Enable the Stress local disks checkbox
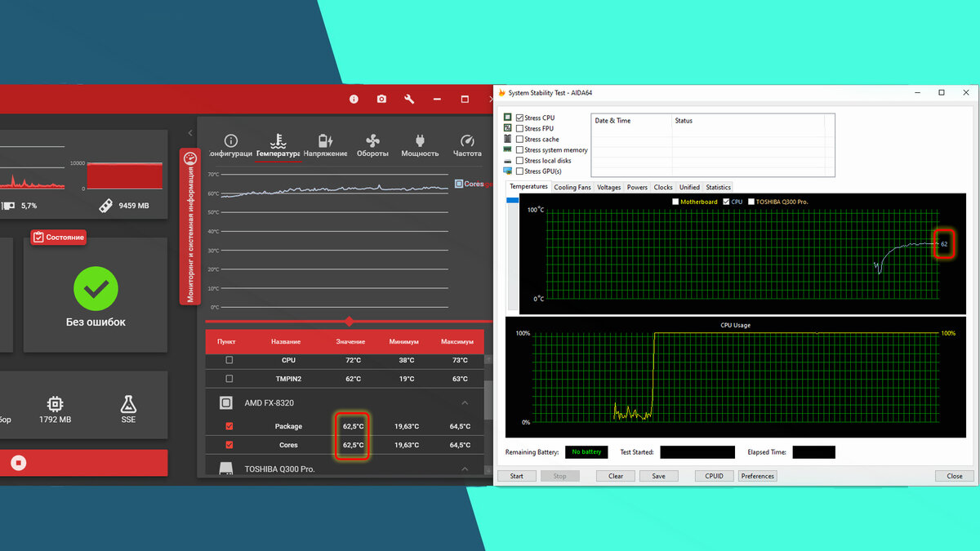The width and height of the screenshot is (980, 551). coord(519,160)
